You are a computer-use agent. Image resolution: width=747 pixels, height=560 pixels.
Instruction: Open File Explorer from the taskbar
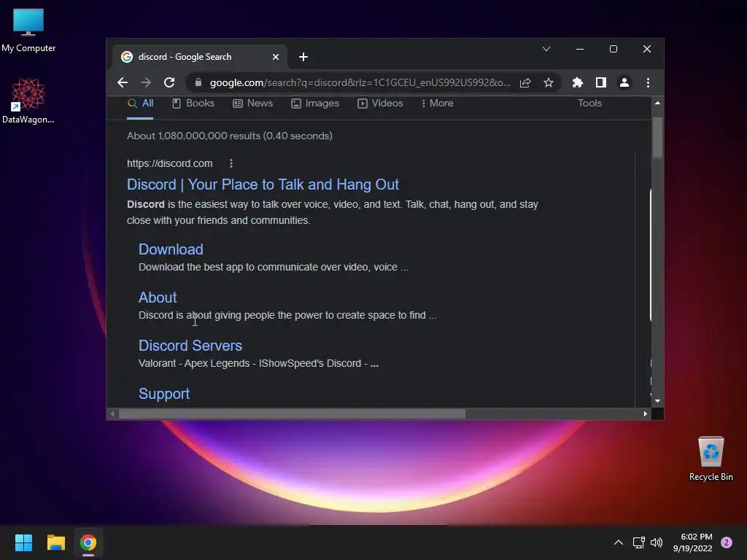pyautogui.click(x=55, y=542)
